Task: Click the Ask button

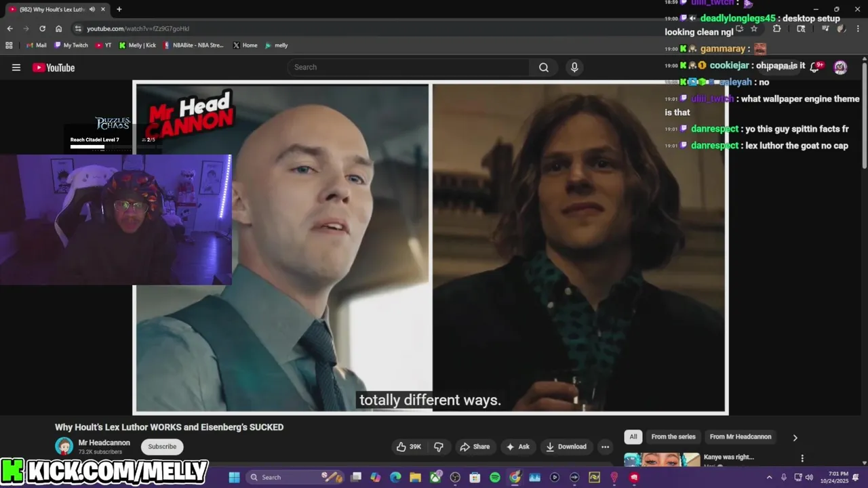Action: click(x=518, y=447)
